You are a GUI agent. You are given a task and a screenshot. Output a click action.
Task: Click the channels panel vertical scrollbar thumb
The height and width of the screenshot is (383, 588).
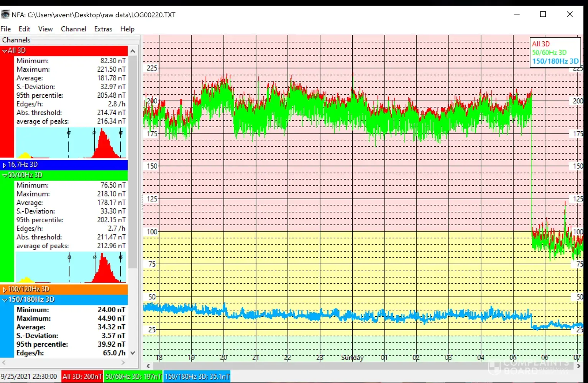point(133,161)
